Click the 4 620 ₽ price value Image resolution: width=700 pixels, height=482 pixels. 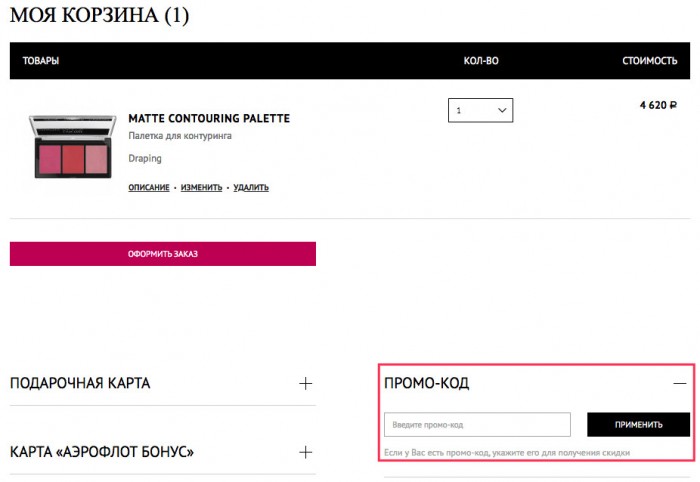click(x=658, y=105)
